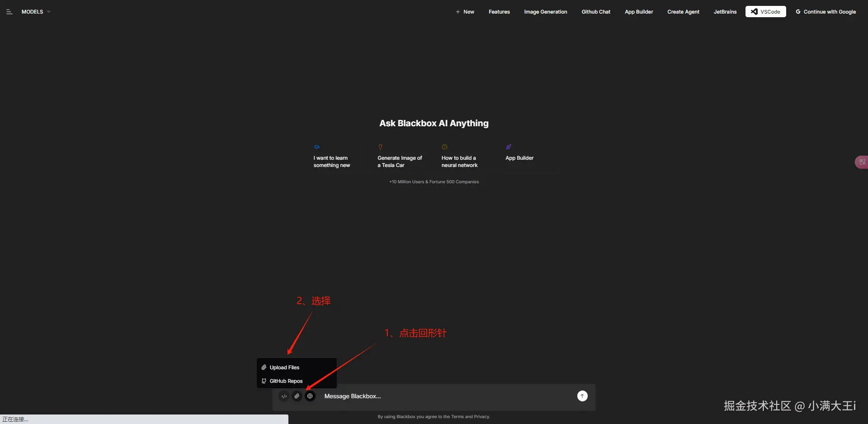Open the Features menu item
This screenshot has width=868, height=424.
coord(499,12)
